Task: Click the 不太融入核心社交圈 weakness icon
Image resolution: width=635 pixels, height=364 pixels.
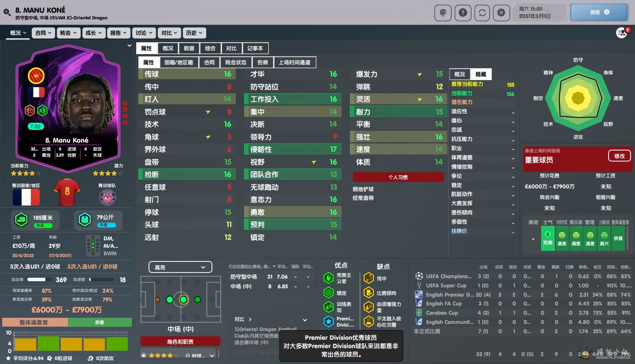Action: (368, 322)
